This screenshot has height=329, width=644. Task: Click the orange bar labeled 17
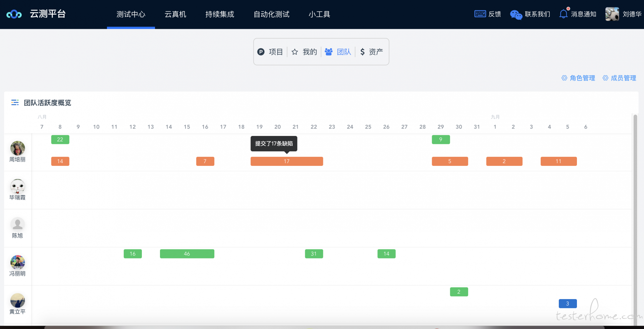(x=286, y=161)
